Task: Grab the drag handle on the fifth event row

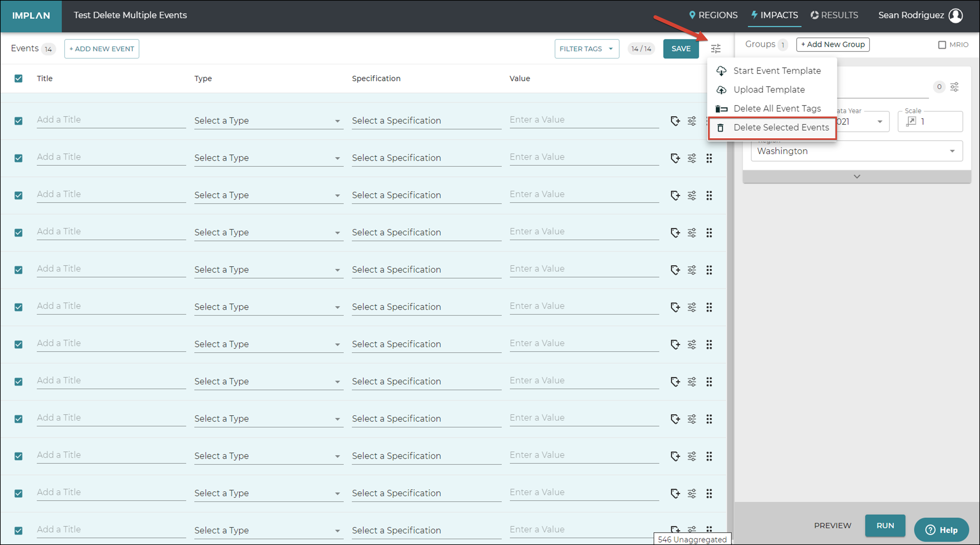Action: (x=709, y=270)
